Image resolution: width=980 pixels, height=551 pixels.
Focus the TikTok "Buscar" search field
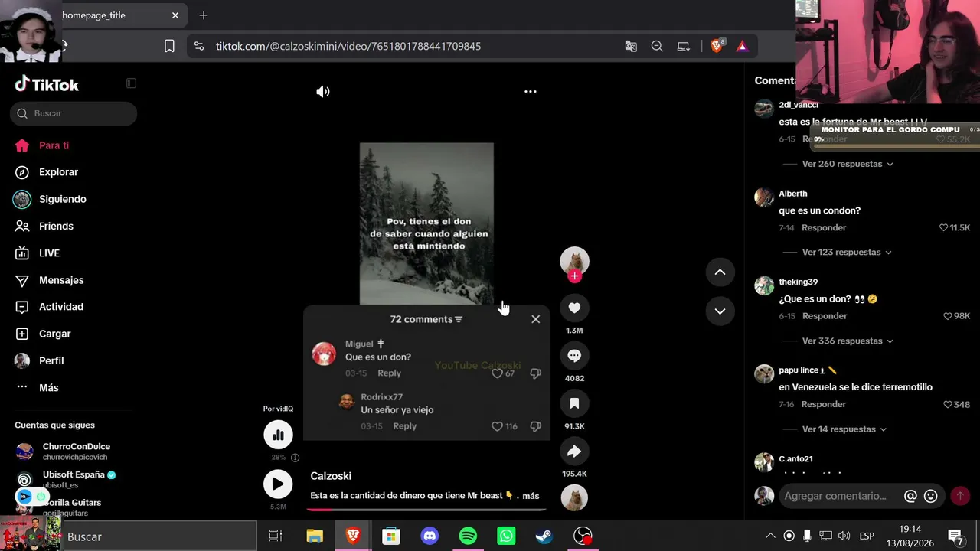click(73, 113)
